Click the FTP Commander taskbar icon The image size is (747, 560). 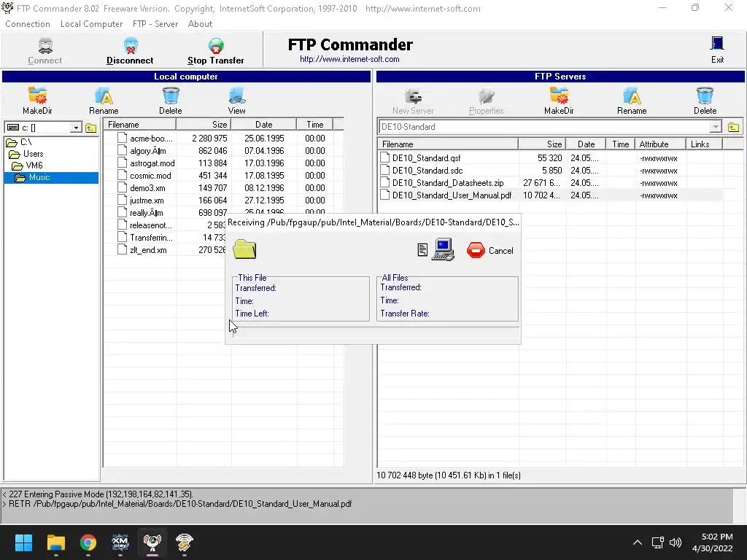[x=152, y=542]
